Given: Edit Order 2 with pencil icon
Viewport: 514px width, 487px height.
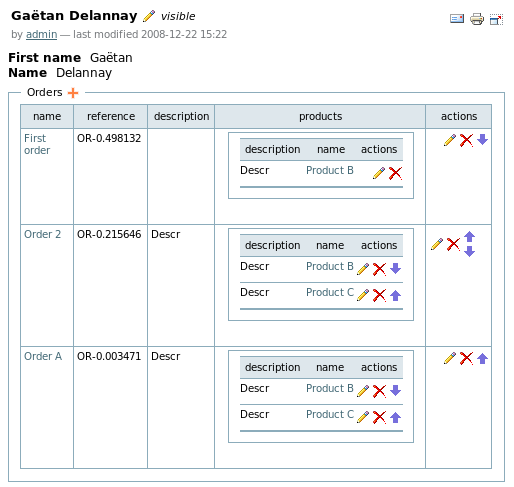Looking at the screenshot, I should point(437,244).
